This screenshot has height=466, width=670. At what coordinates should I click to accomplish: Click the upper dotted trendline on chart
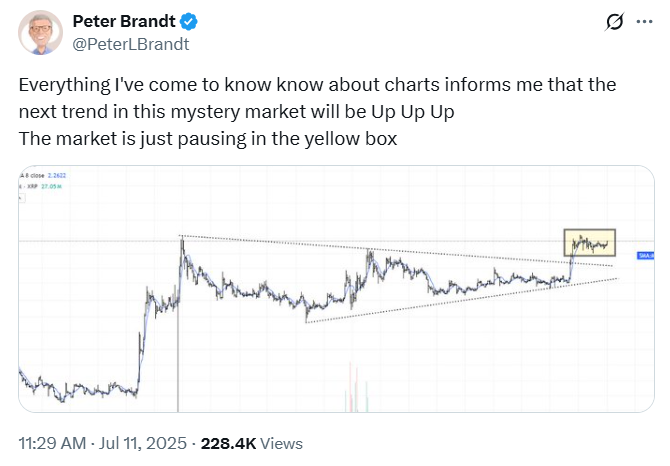click(x=395, y=250)
